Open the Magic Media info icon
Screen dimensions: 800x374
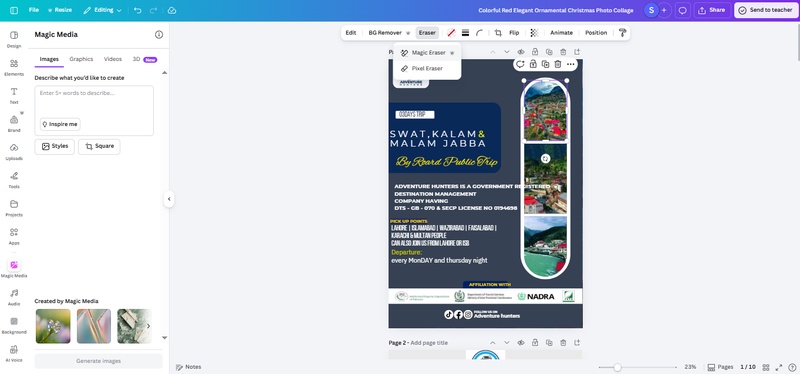(159, 35)
